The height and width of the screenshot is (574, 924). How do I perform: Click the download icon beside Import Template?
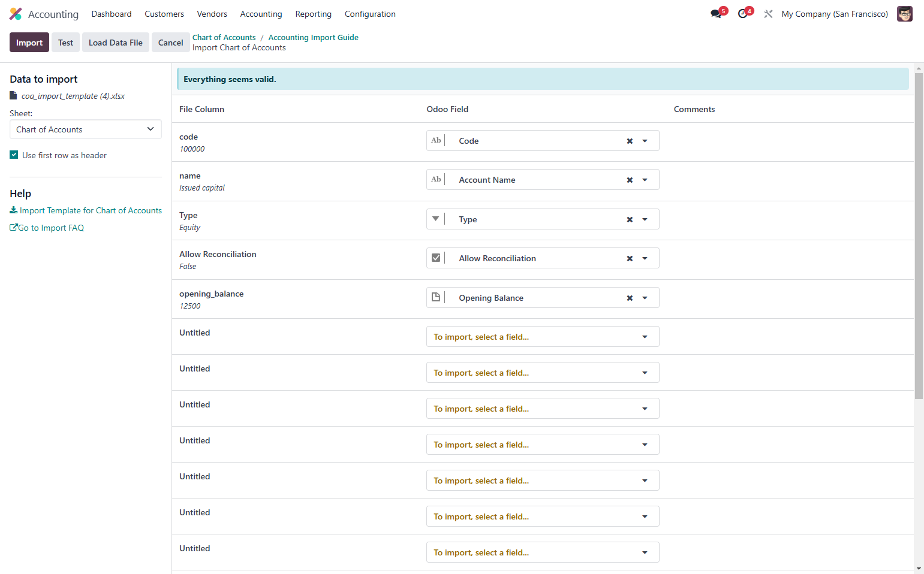click(14, 210)
